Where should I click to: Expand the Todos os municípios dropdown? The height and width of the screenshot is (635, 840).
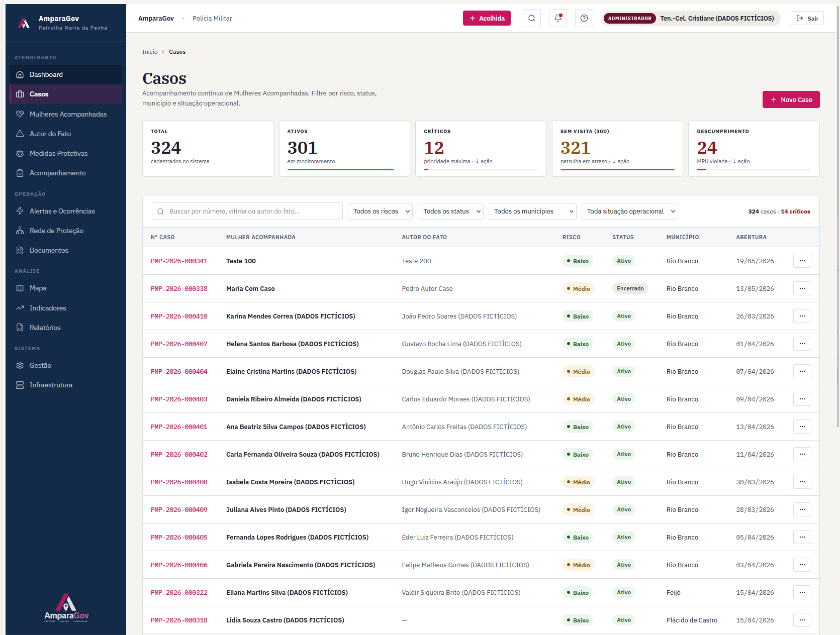(x=532, y=211)
